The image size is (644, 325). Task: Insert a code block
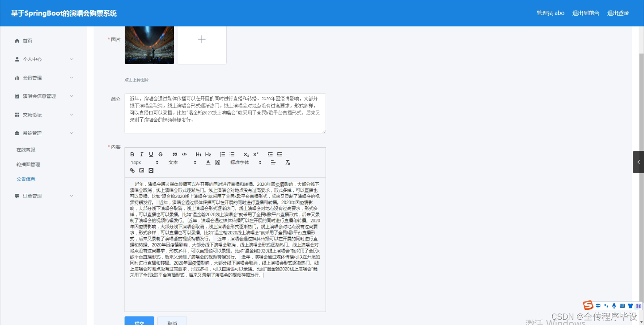184,154
